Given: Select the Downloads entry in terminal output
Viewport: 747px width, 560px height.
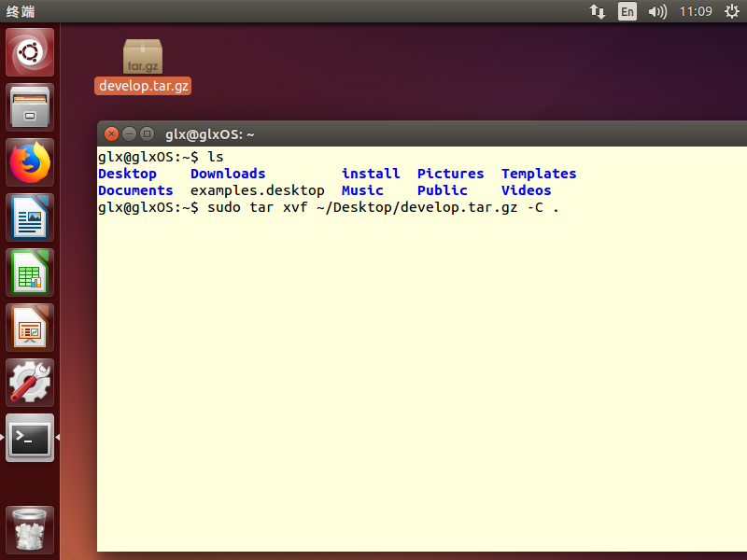Looking at the screenshot, I should click(x=227, y=173).
